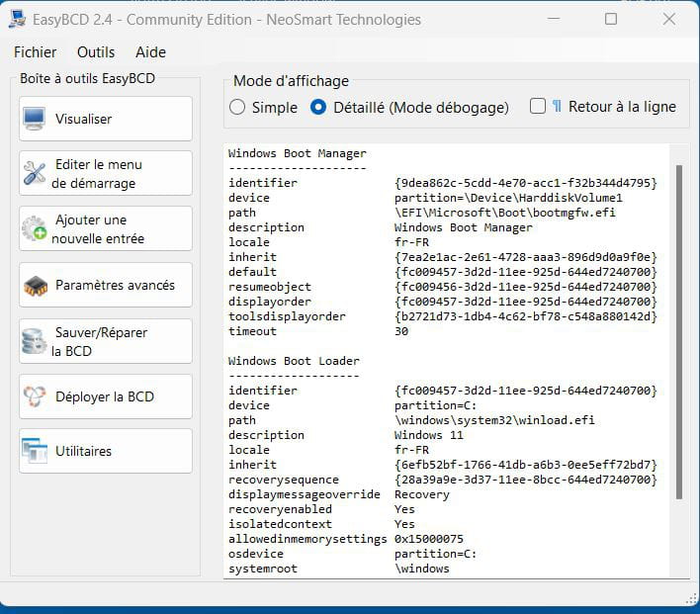Click the Windows 11 description value

(x=429, y=435)
